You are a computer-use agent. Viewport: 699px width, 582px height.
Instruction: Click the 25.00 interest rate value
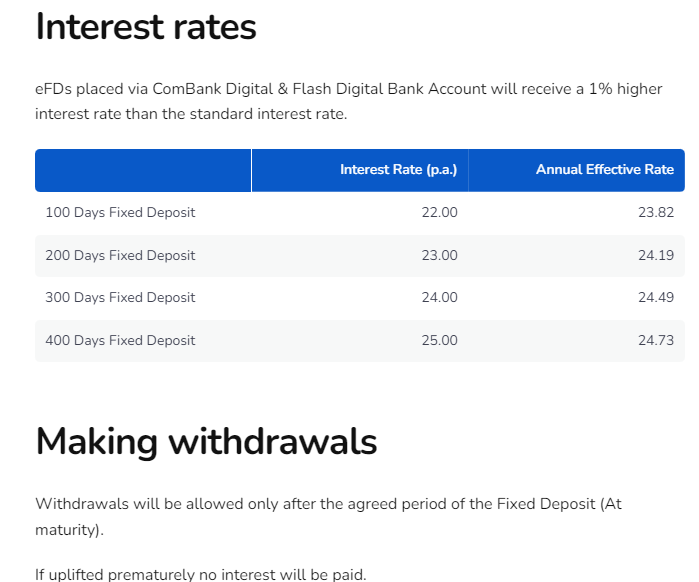[440, 340]
